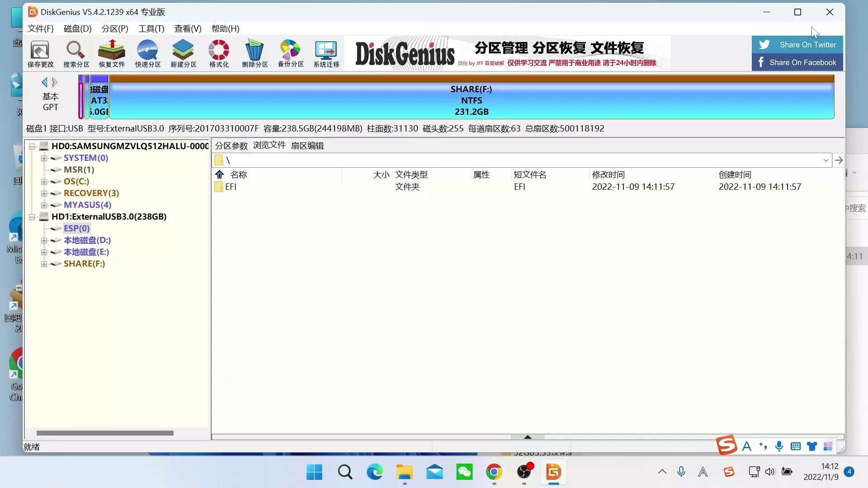868x488 pixels.
Task: Switch to the 扇区编辑 tab
Action: [307, 145]
